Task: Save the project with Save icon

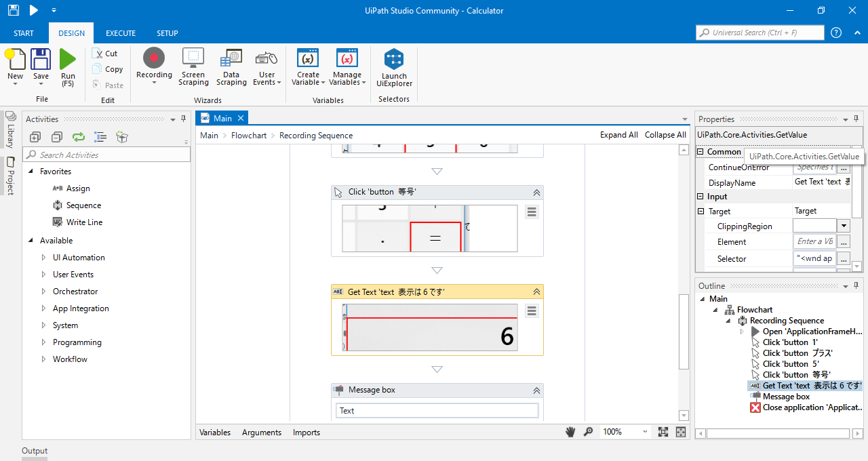Action: 41,60
